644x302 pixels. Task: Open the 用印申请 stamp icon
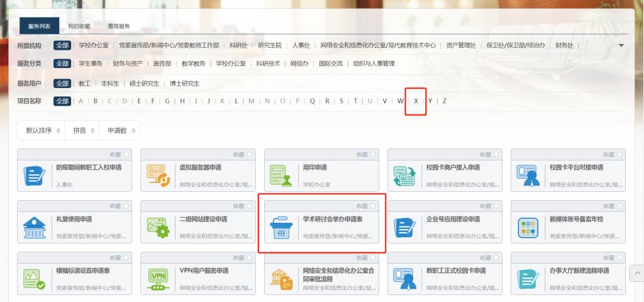(x=280, y=175)
